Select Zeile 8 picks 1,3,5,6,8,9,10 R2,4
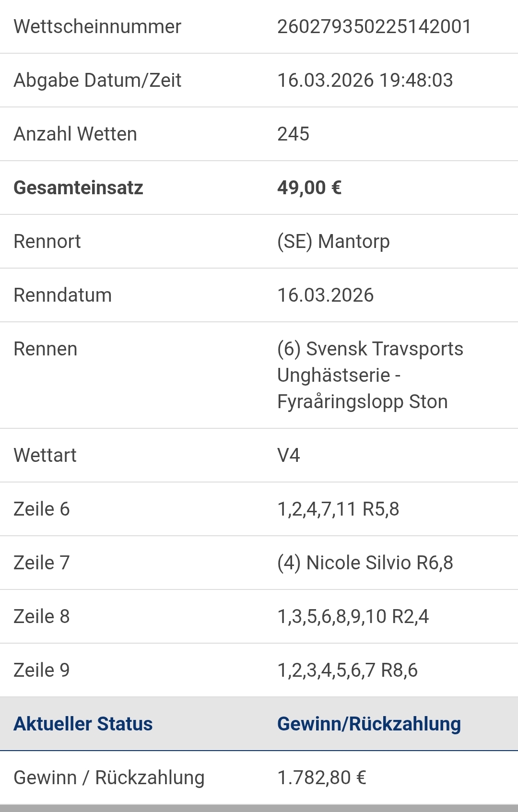This screenshot has height=812, width=518. (x=353, y=616)
